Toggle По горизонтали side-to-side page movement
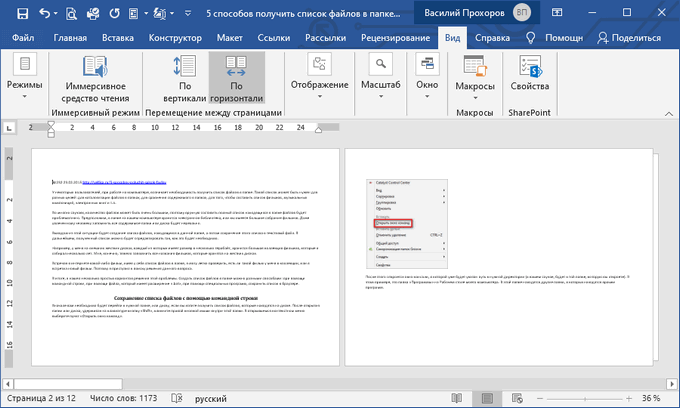This screenshot has width=680, height=408. [236, 78]
